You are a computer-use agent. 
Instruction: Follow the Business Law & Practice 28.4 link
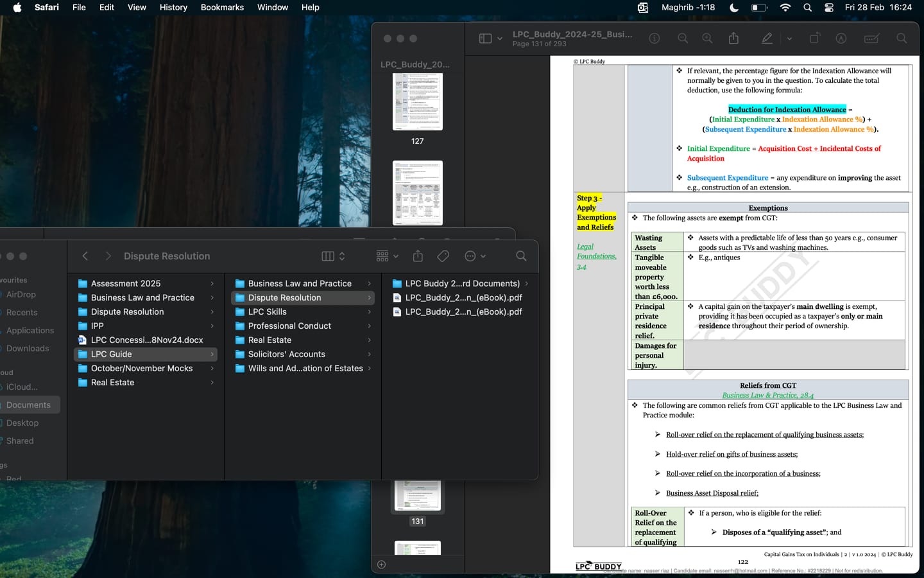click(767, 396)
